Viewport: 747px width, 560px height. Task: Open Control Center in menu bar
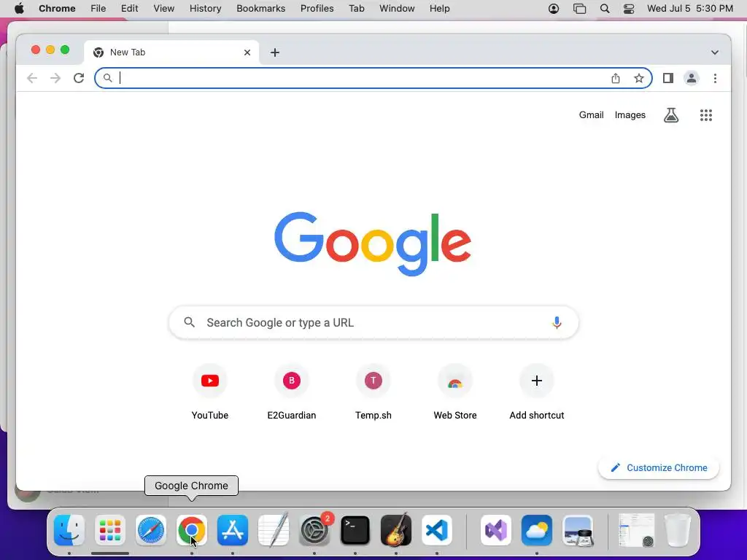pos(629,9)
